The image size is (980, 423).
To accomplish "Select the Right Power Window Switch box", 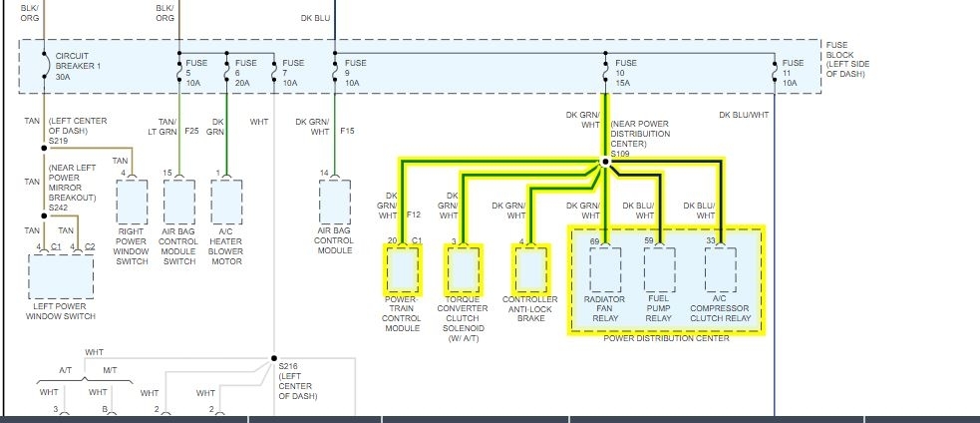I will 132,203.
